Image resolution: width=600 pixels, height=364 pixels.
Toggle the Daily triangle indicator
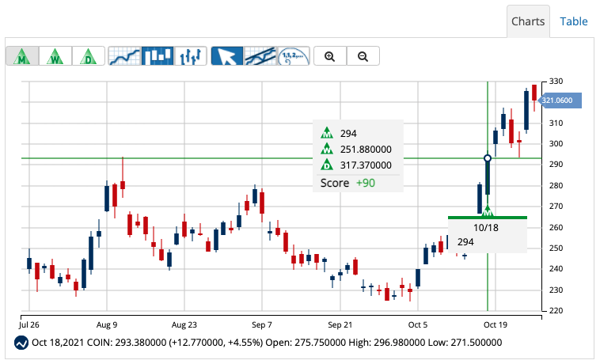89,56
